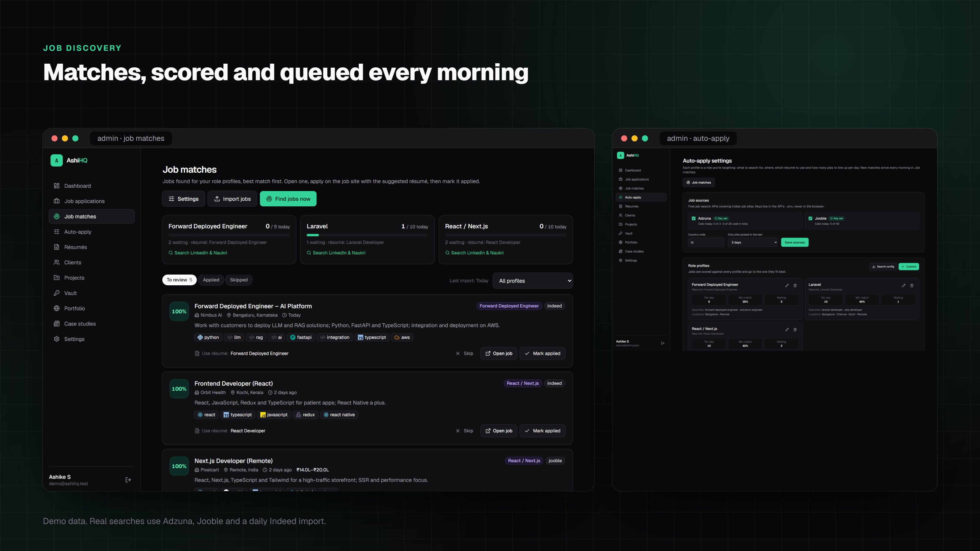Image resolution: width=980 pixels, height=551 pixels.
Task: Open the All profiles dropdown
Action: [x=533, y=281]
